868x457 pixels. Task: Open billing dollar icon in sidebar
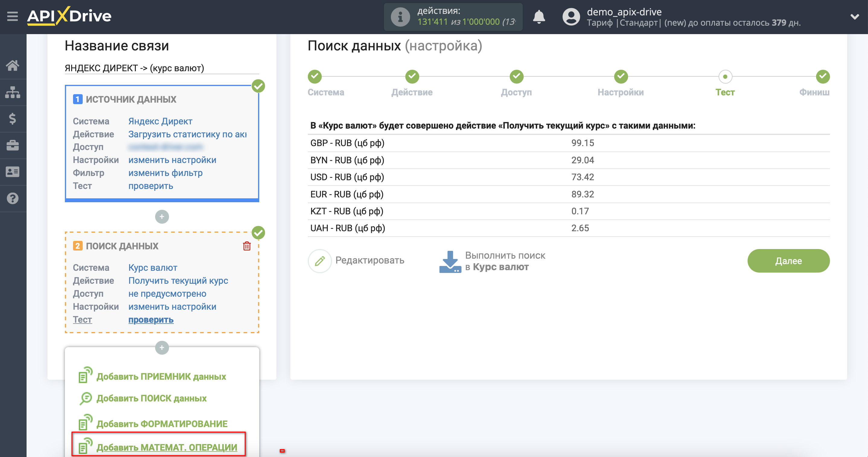click(x=13, y=119)
